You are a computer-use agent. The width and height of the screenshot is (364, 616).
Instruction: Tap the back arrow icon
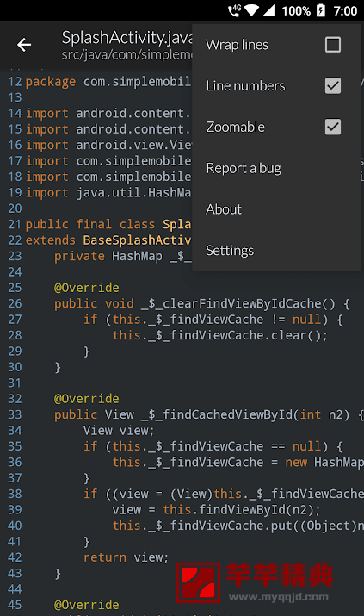[24, 45]
